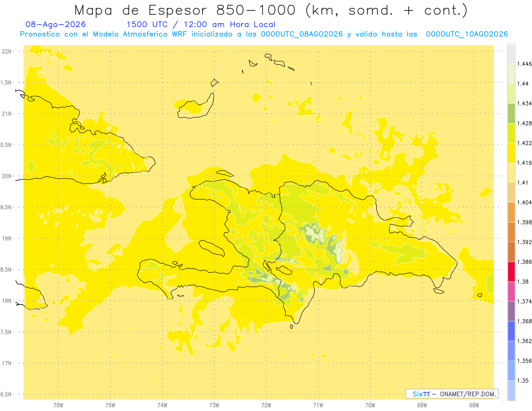Screen dimensions: 532x411
Task: Click the "71W" longitude label
Action: pos(318,405)
